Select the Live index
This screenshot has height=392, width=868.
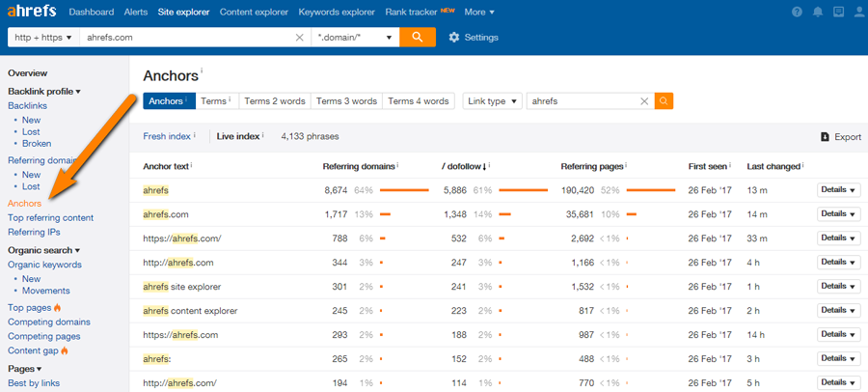coord(238,136)
